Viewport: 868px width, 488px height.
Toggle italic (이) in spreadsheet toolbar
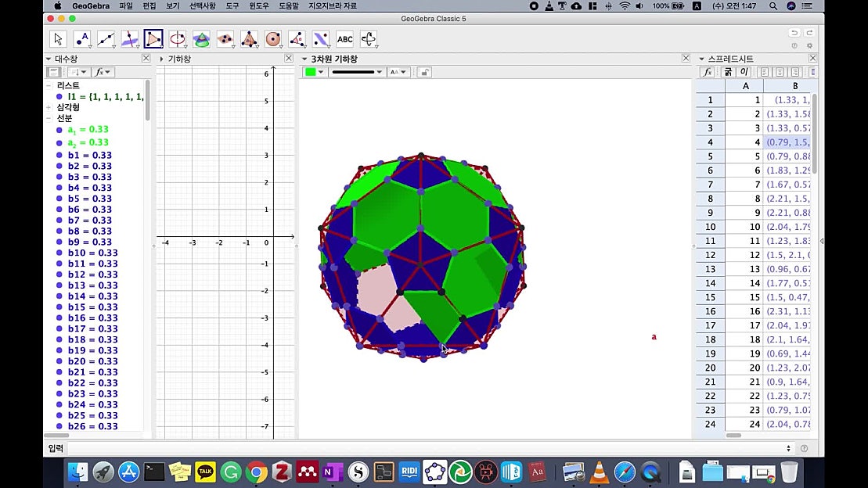(x=742, y=71)
